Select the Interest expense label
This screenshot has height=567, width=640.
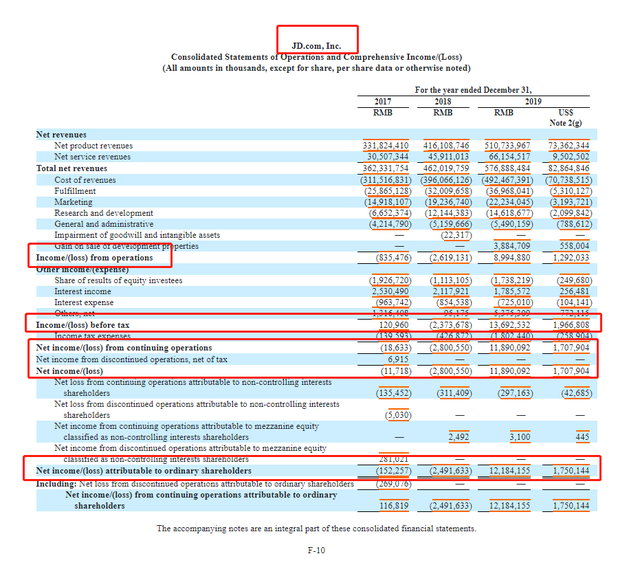pos(84,302)
